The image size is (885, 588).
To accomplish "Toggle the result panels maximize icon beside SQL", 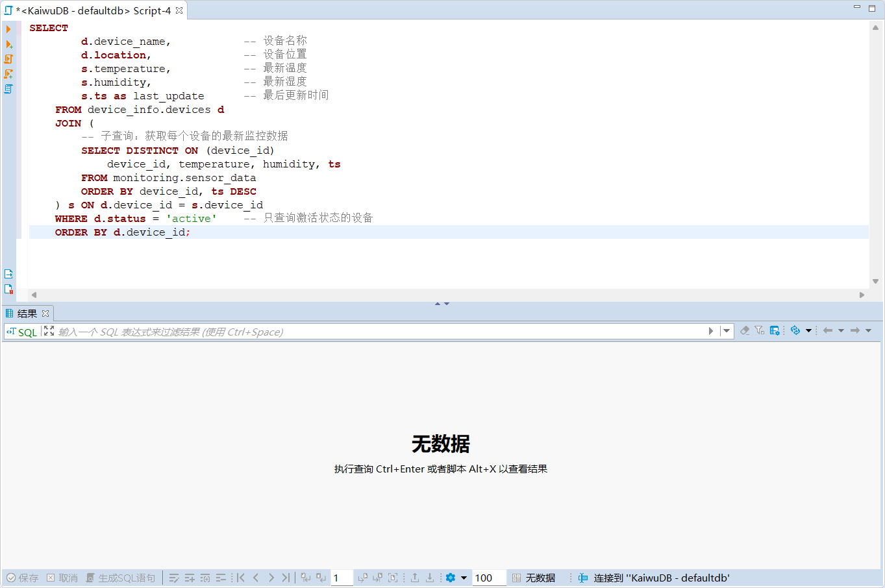I will point(49,331).
